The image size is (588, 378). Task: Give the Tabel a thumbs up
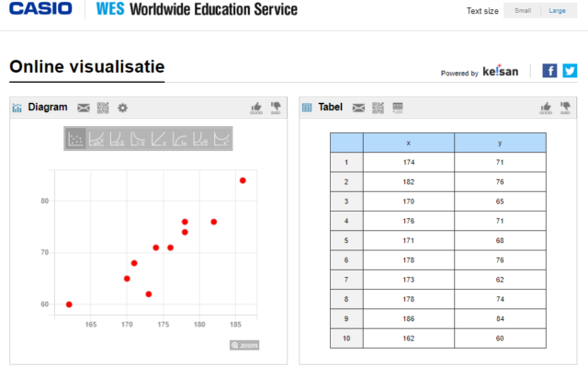point(546,109)
